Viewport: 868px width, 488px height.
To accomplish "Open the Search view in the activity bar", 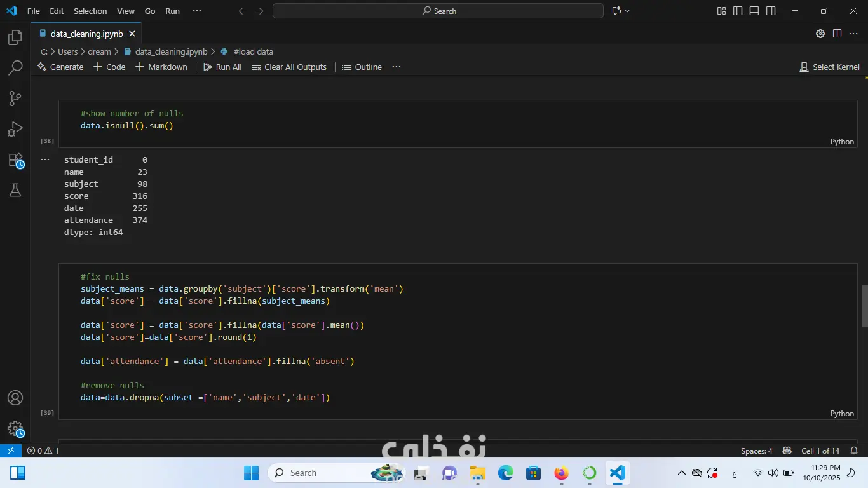I will 15,68.
